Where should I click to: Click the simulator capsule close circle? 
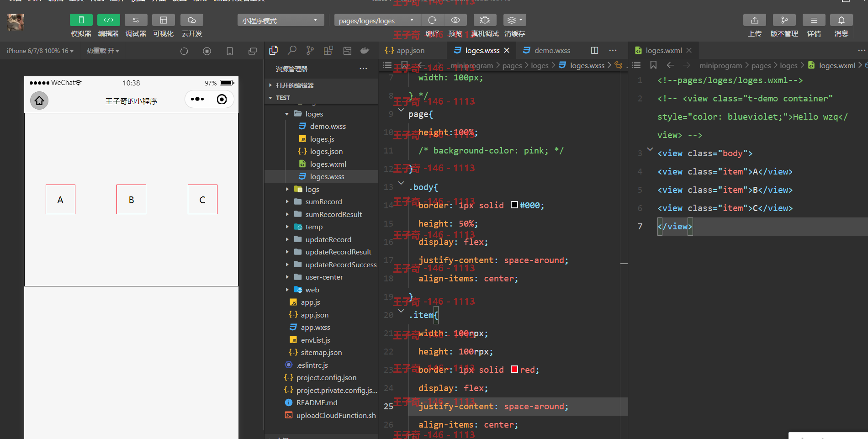(x=222, y=99)
